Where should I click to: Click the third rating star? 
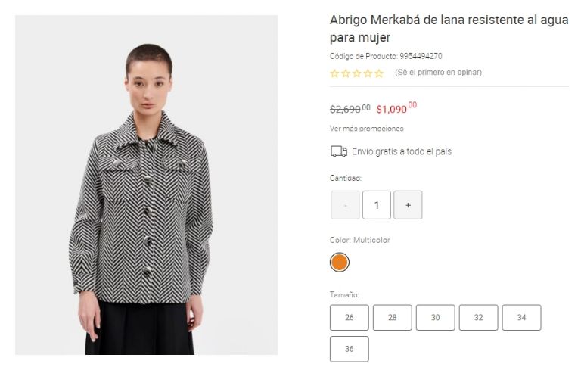tap(357, 73)
